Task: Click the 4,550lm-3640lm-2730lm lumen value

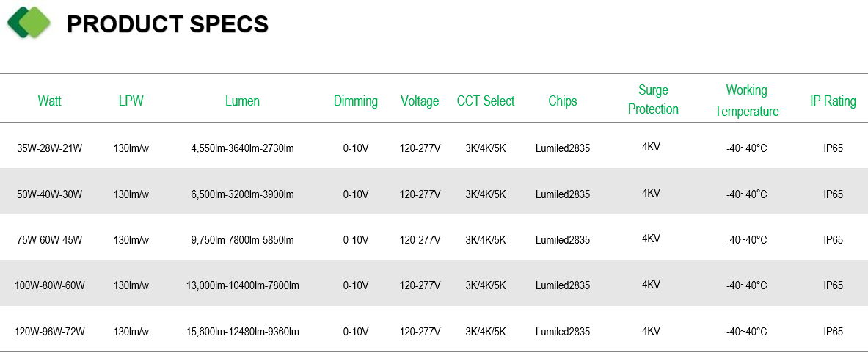Action: pos(242,148)
